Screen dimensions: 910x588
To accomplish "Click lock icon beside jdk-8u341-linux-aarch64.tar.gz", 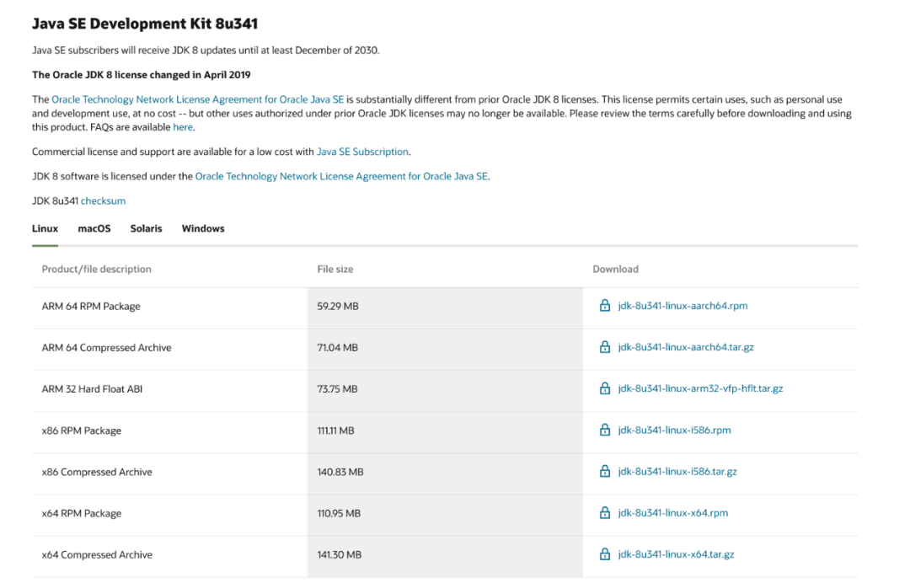I will [605, 346].
